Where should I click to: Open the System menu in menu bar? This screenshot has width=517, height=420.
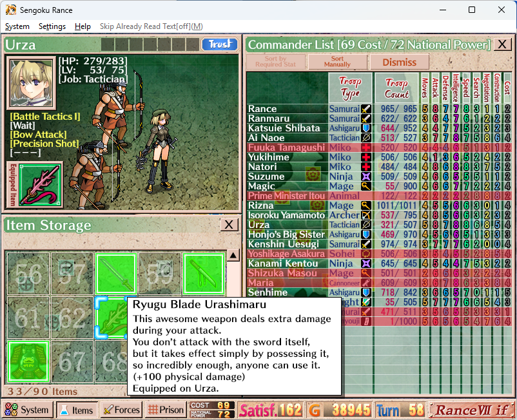pyautogui.click(x=17, y=26)
